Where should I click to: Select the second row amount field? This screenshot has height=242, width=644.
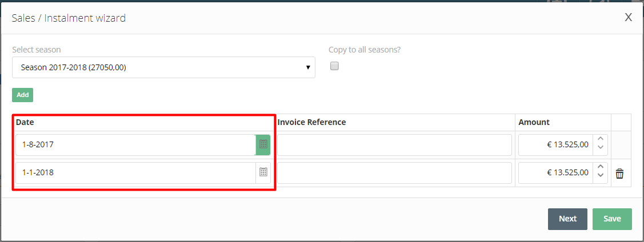[555, 172]
